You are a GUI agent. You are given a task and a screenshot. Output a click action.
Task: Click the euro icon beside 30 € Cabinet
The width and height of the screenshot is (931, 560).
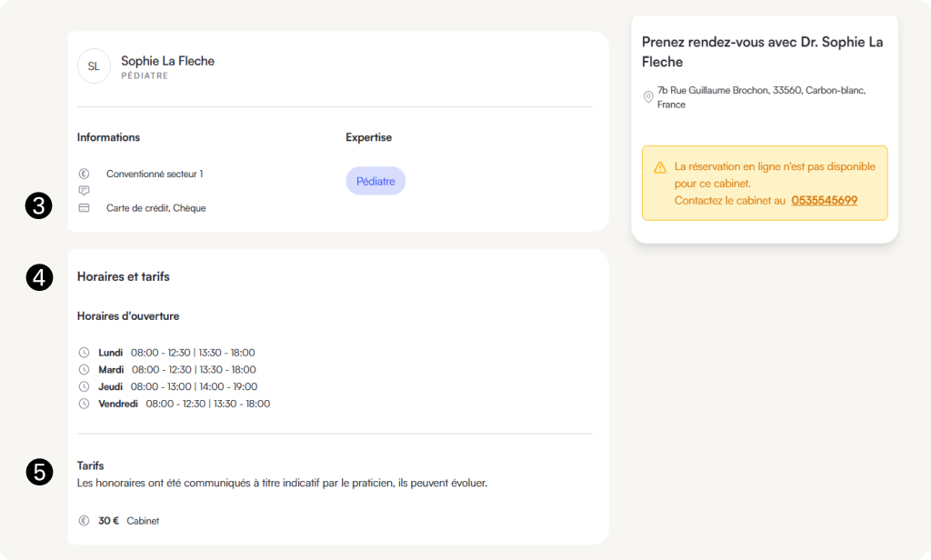[x=84, y=521]
